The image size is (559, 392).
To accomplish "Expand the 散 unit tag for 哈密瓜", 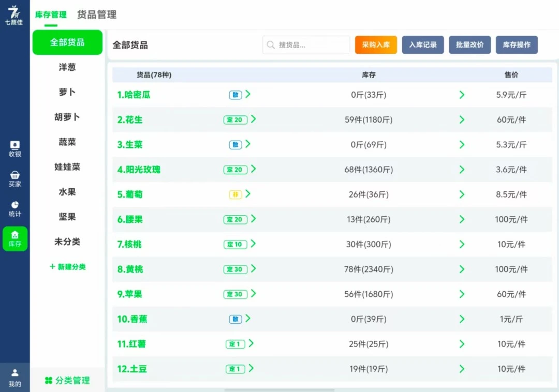I will (240, 95).
